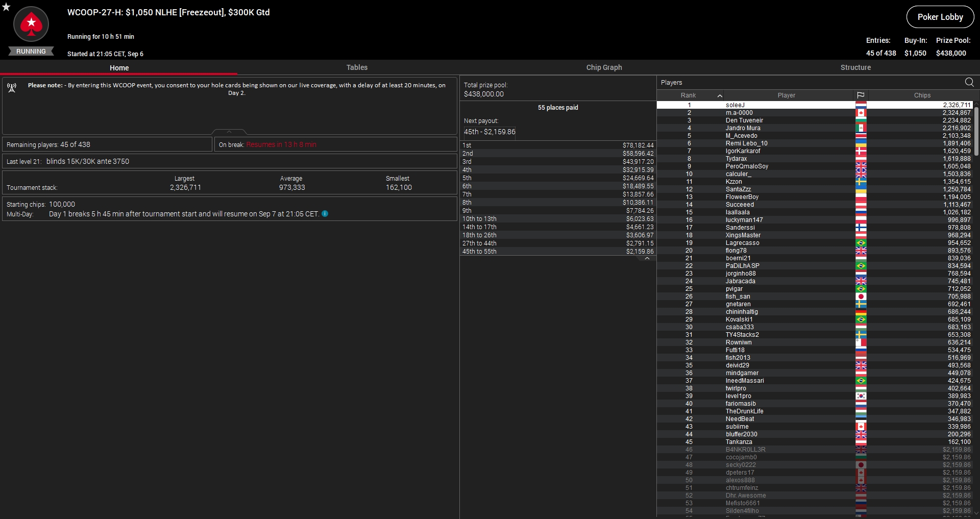Click the flag next to fish_san
This screenshot has height=519, width=980.
pos(861,296)
